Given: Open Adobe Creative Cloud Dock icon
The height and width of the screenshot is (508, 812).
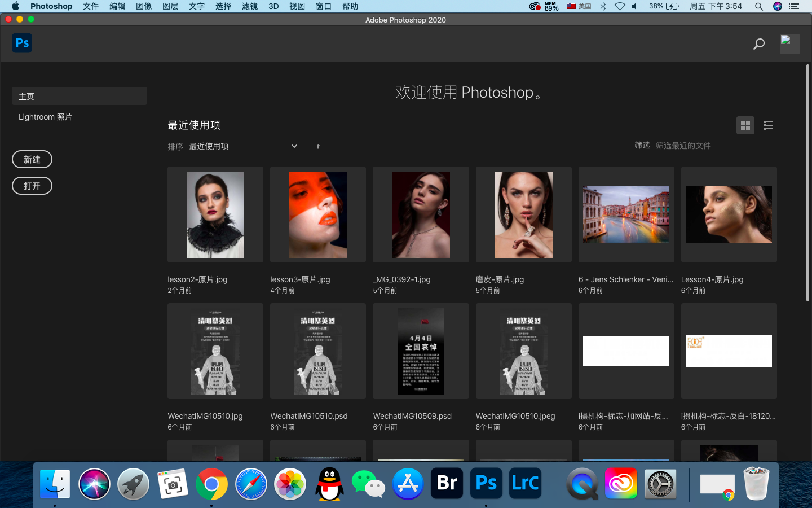Looking at the screenshot, I should (621, 483).
